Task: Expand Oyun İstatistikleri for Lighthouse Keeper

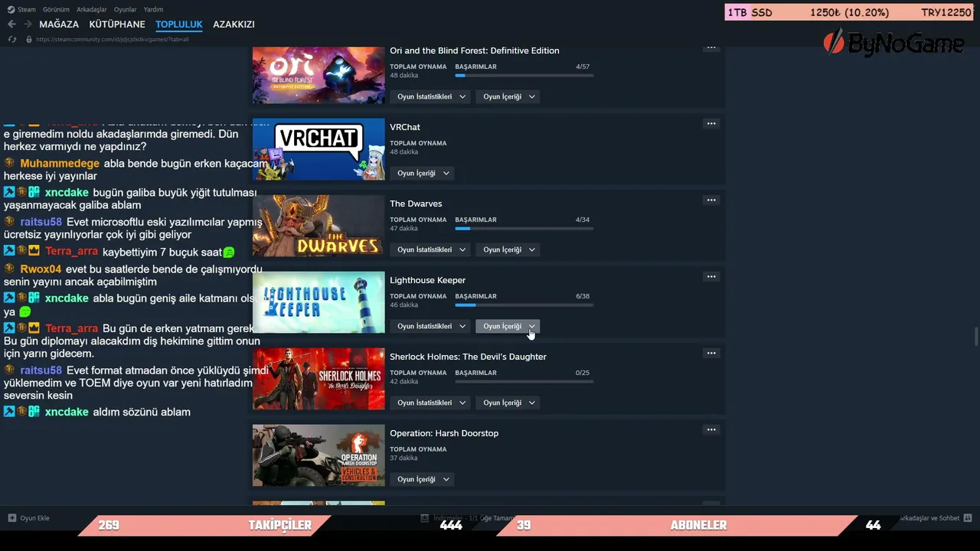Action: pos(430,326)
